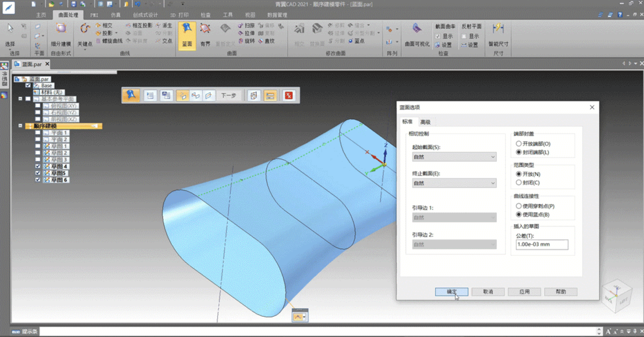
Task: Switch to the 主页 ribbon tab
Action: (41, 15)
